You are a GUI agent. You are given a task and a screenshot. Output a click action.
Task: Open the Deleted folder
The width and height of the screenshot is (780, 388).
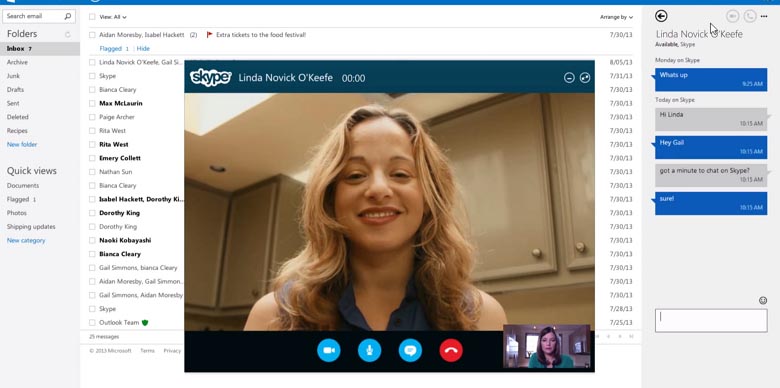(x=17, y=117)
